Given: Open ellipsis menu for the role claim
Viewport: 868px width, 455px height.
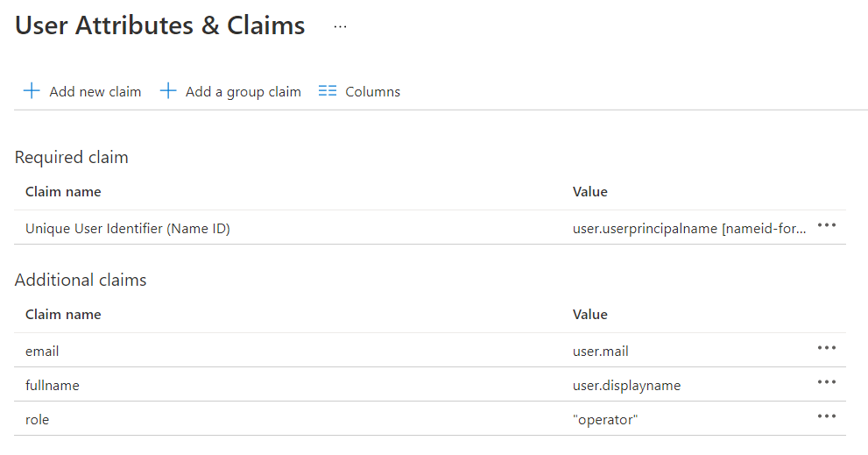Looking at the screenshot, I should point(826,416).
